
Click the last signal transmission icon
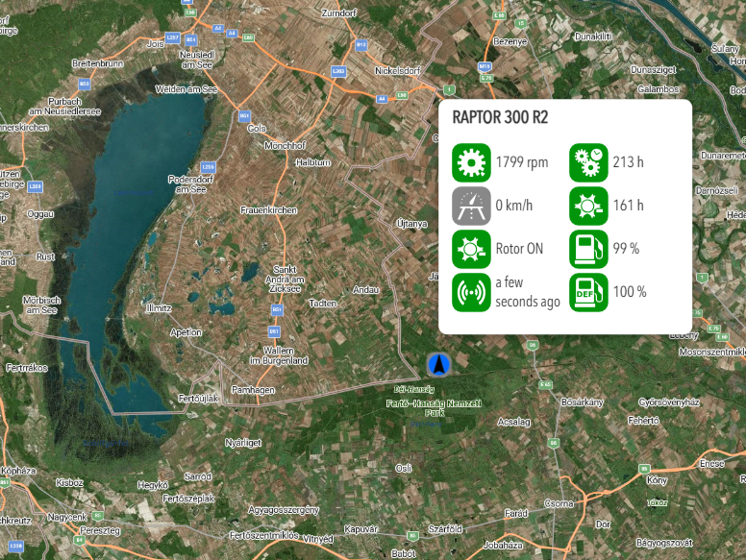pos(471,292)
